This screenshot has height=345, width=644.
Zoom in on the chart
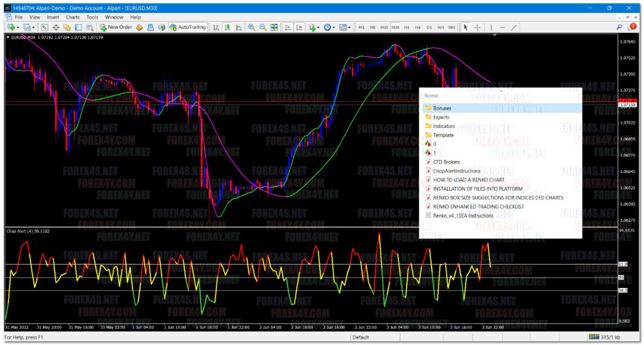252,28
